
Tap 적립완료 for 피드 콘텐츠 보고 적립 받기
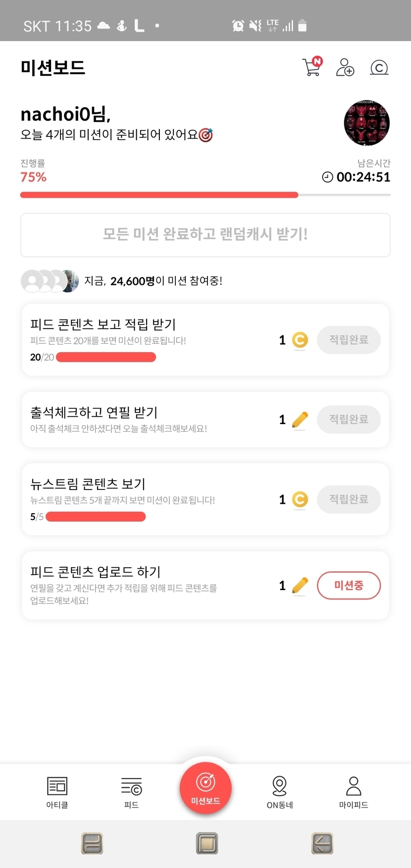[349, 339]
